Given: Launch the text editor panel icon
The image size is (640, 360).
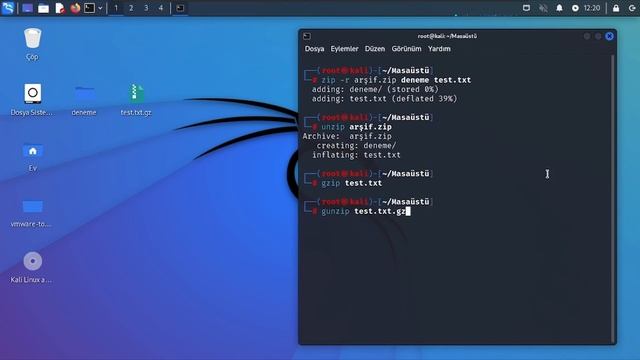Looking at the screenshot, I should click(x=60, y=8).
